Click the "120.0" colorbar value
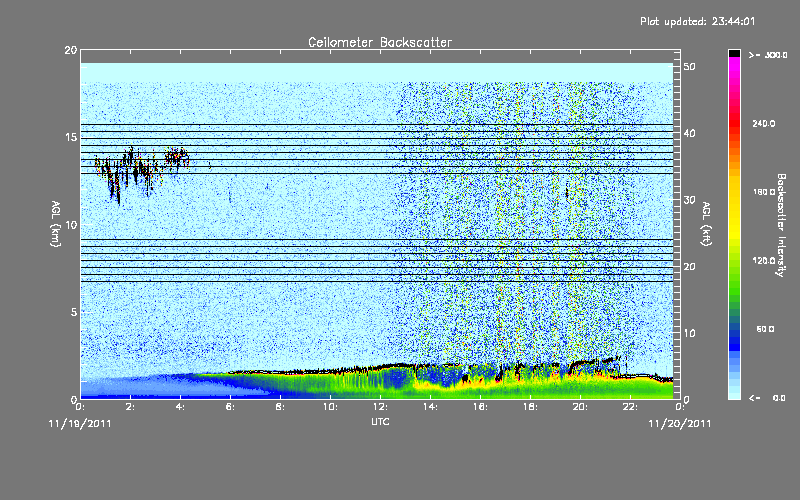The width and height of the screenshot is (800, 500). 764,261
